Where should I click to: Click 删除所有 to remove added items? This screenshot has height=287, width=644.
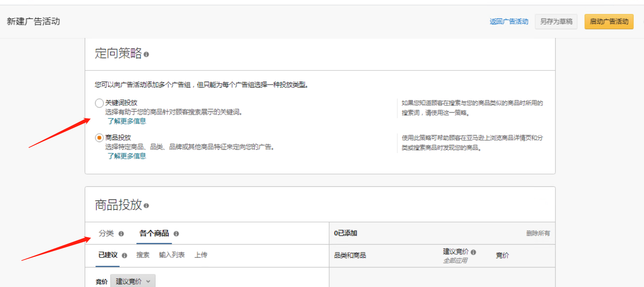538,233
